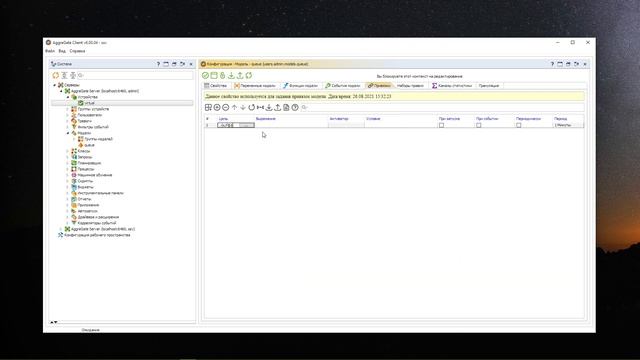Click the collapse-all icon in System panel toolbar
The width and height of the screenshot is (640, 360).
tap(73, 75)
